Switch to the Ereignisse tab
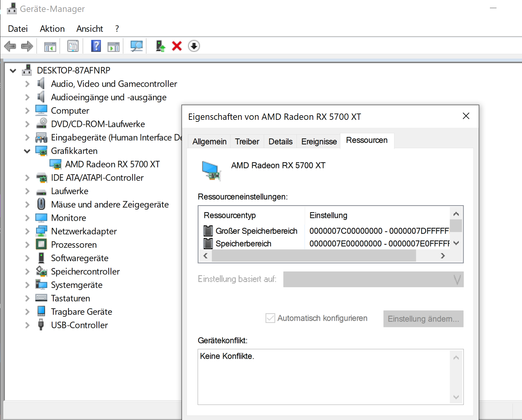 pyautogui.click(x=319, y=142)
